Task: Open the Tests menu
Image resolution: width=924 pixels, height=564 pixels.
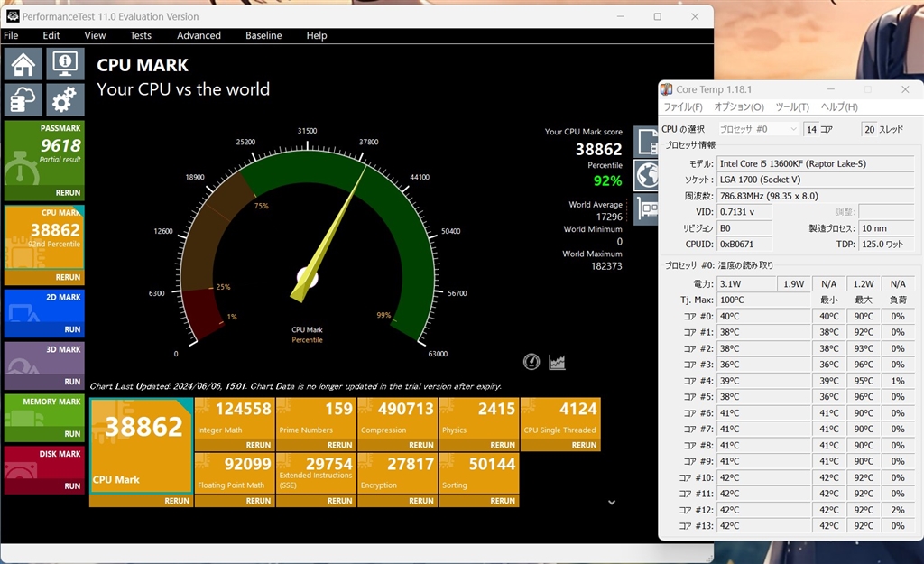Action: pyautogui.click(x=140, y=35)
